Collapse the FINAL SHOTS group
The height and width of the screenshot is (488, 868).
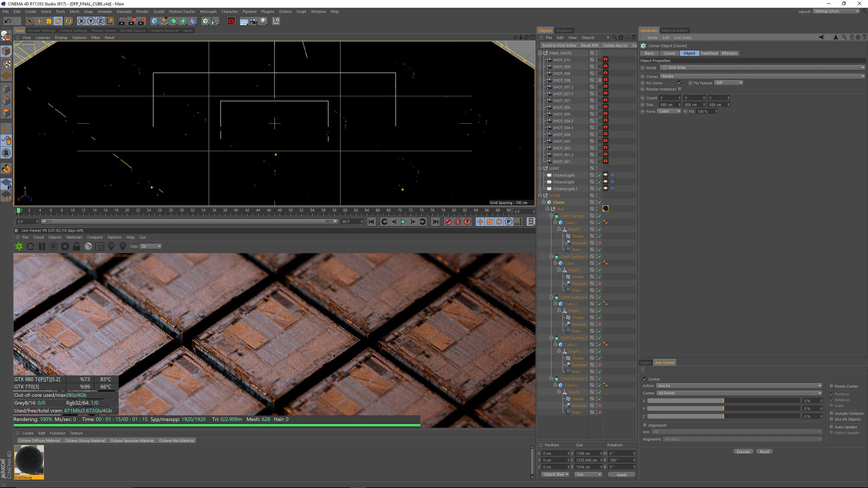[540, 53]
